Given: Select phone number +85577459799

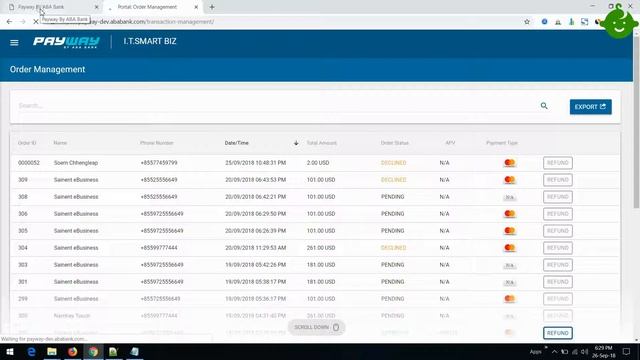Looking at the screenshot, I should 159,163.
